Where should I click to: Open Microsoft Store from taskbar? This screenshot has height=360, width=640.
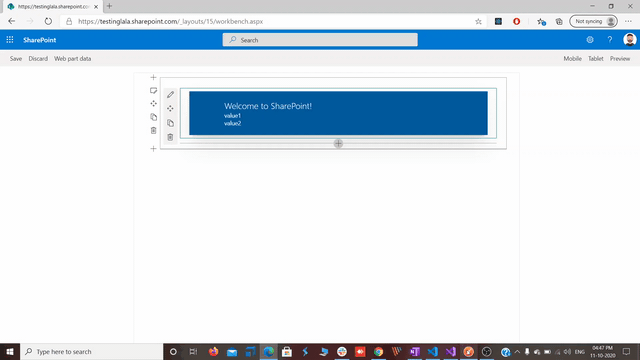(x=287, y=351)
